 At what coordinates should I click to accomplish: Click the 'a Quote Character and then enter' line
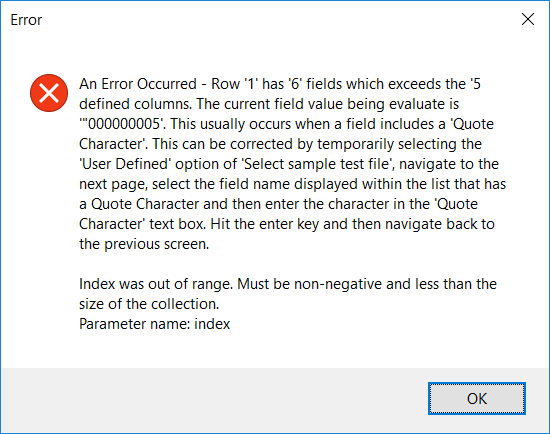pos(279,204)
